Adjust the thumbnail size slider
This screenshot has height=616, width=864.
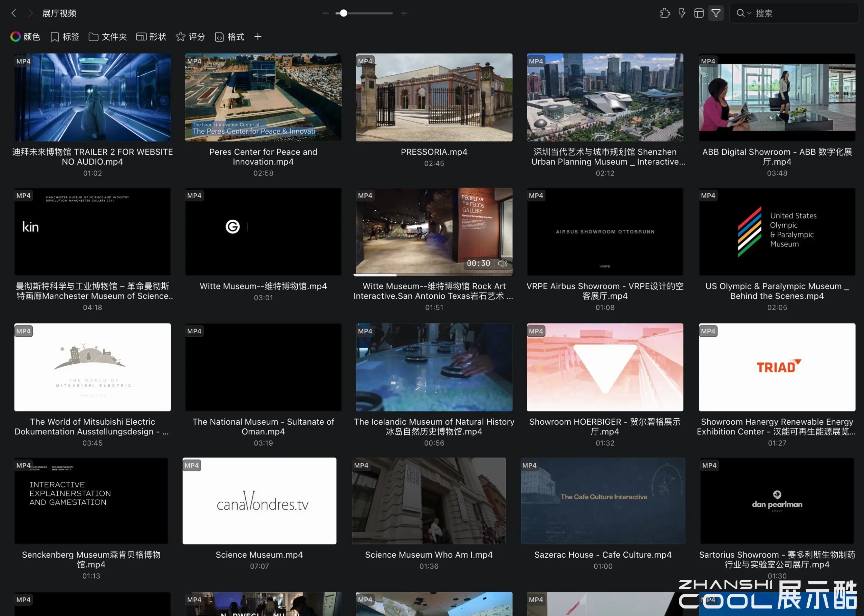[364, 13]
